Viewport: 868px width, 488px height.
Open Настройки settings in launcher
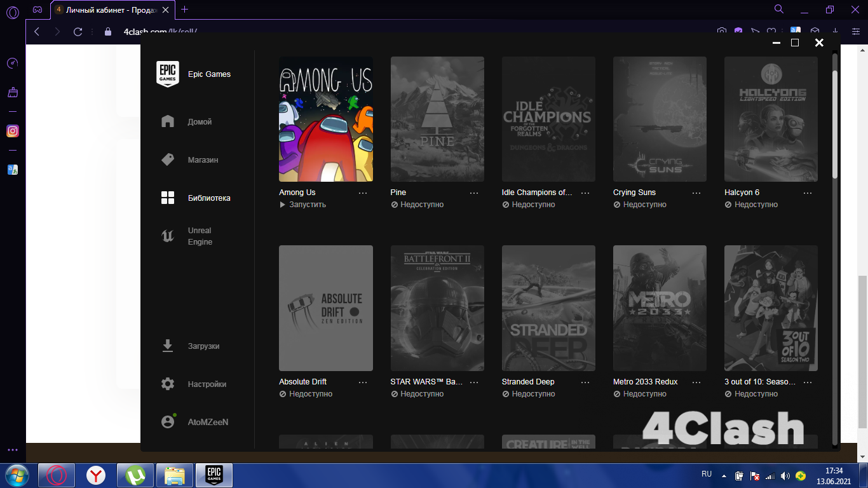tap(207, 384)
